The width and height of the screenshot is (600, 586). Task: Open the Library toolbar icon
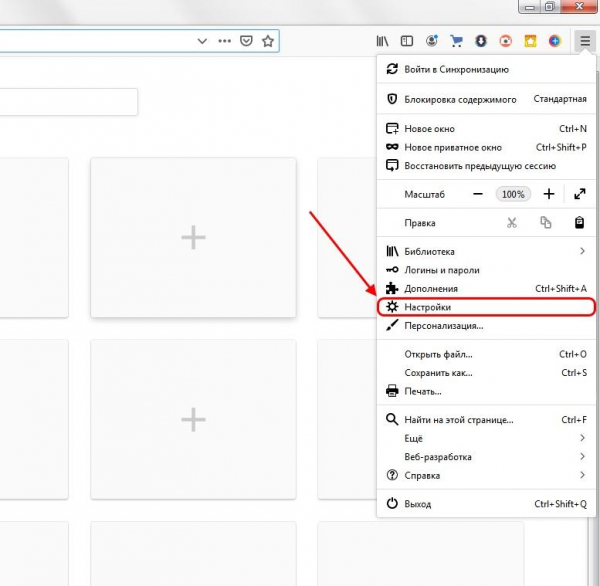pos(382,41)
